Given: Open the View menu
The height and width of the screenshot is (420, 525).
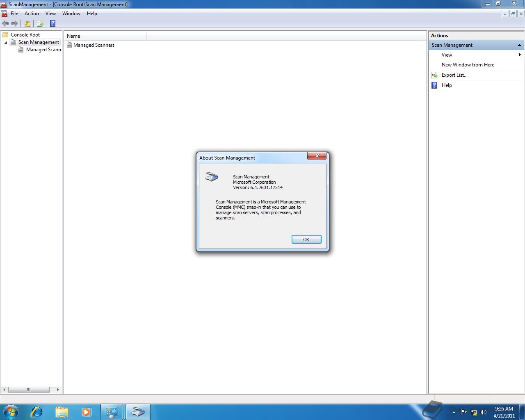Looking at the screenshot, I should (x=50, y=14).
